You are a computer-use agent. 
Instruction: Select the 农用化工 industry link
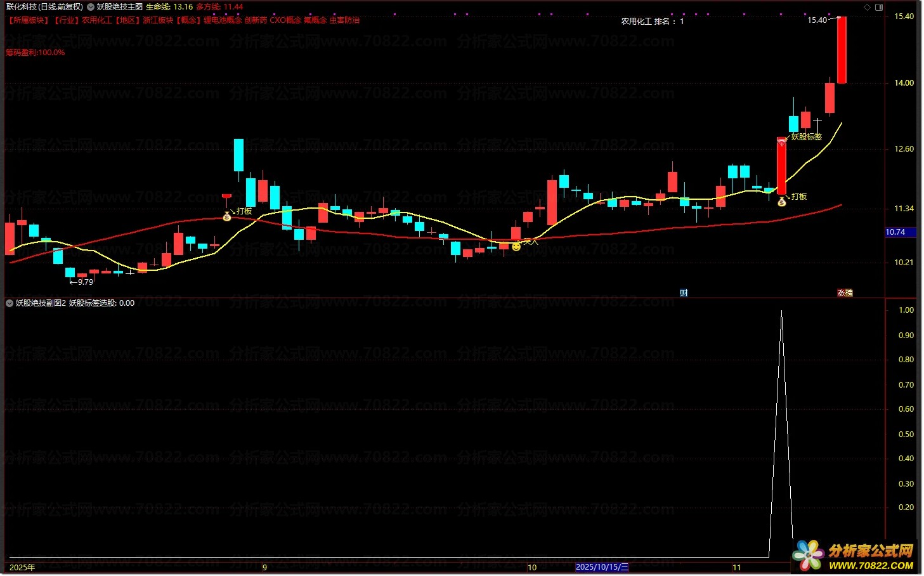pos(97,20)
